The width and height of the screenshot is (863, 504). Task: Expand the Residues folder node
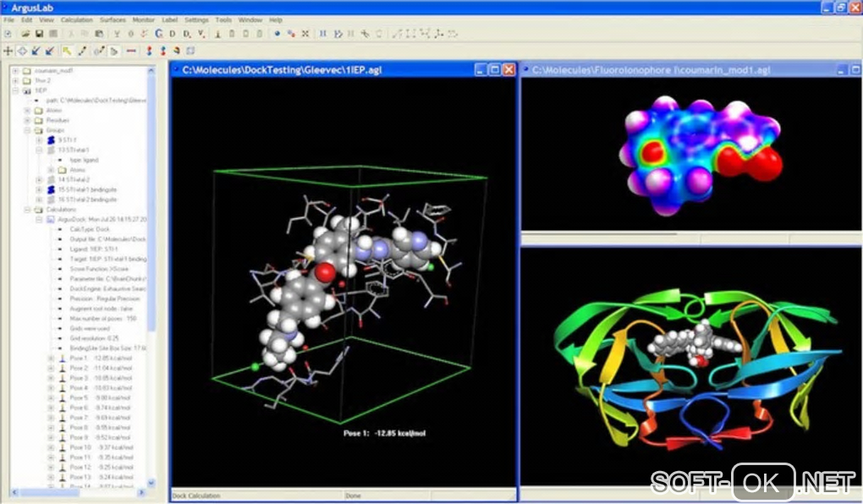click(x=27, y=120)
